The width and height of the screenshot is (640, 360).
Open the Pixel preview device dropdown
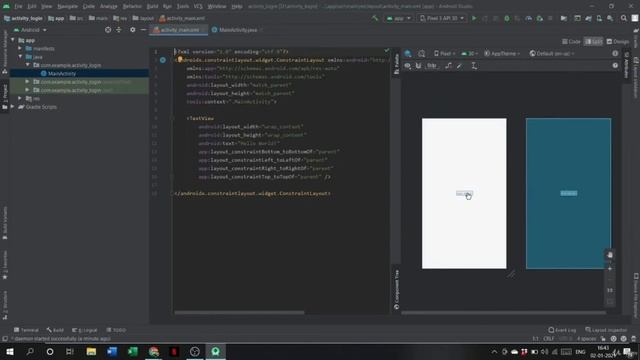pos(444,53)
